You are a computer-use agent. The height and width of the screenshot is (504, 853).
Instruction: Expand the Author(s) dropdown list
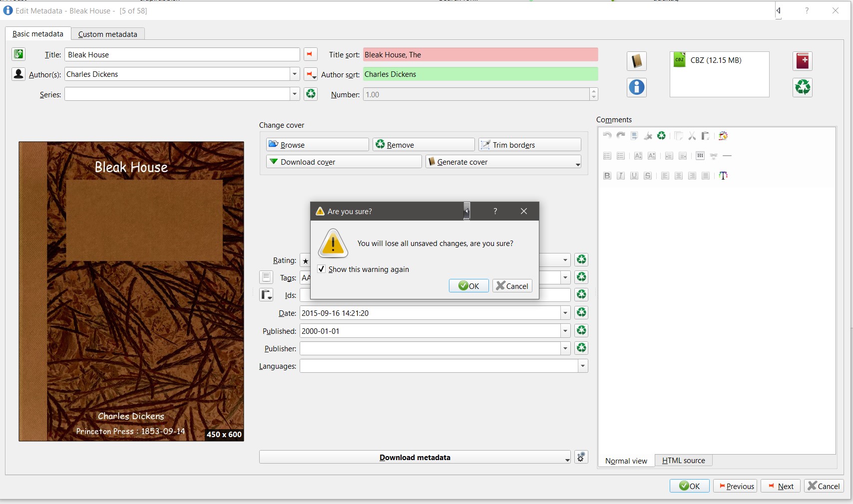[295, 74]
